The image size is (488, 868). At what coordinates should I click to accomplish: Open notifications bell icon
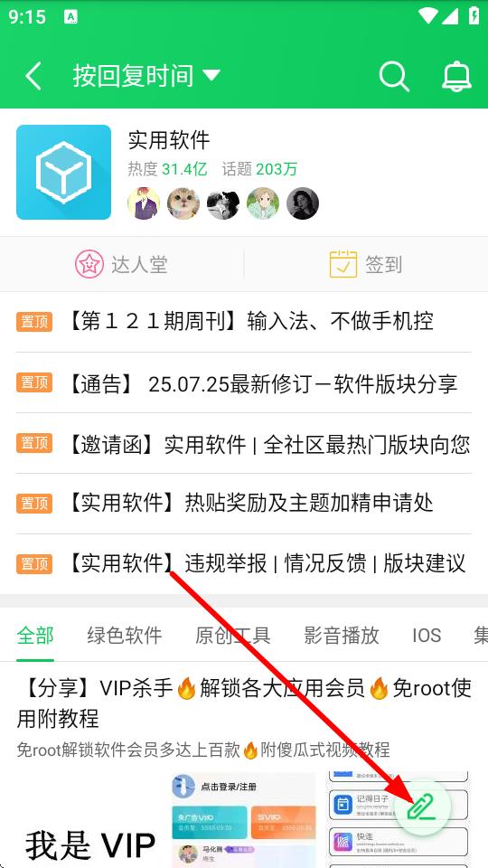click(456, 76)
